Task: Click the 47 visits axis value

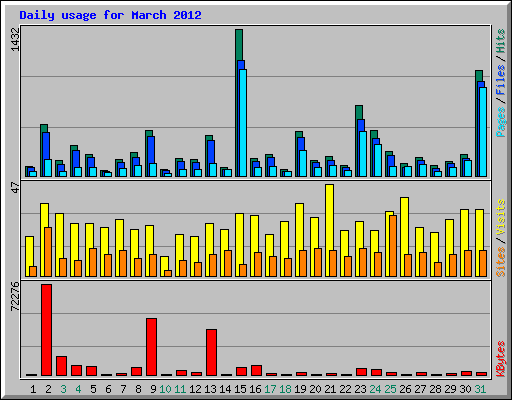Action: 15,187
